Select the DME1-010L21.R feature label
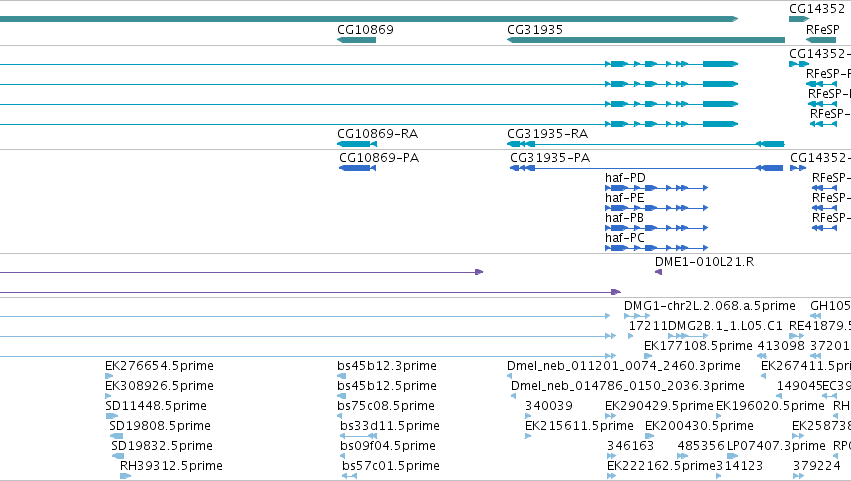Viewport: 851px width, 481px height. (x=704, y=262)
